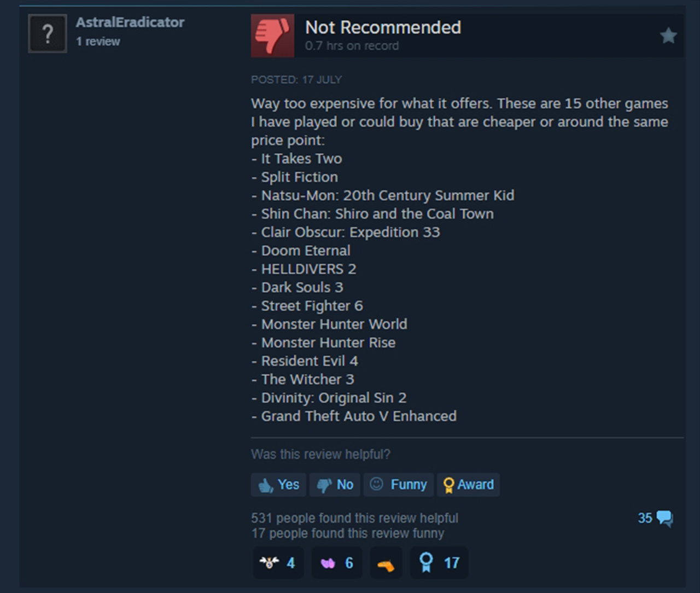Screen dimensions: 700x593
Task: Click the winged award badge with 4
Action: pyautogui.click(x=278, y=562)
